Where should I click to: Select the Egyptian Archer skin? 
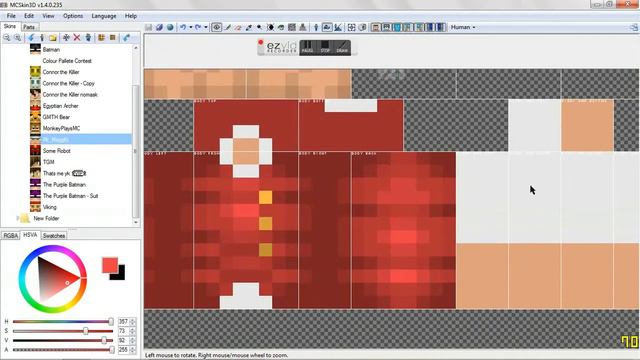coord(60,106)
